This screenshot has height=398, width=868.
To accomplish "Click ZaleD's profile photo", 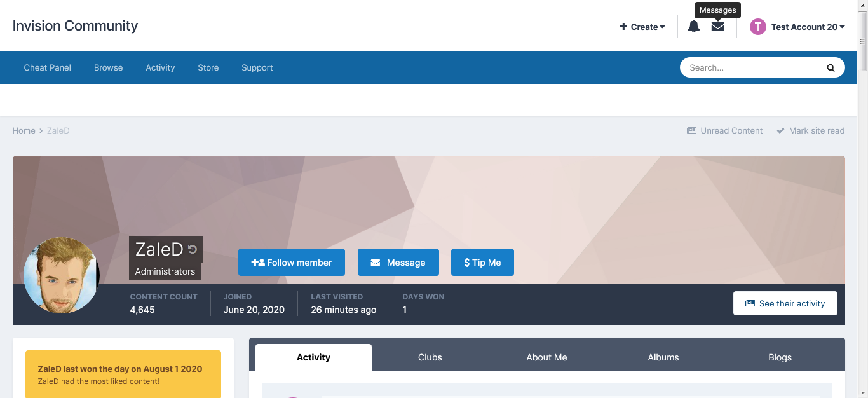I will point(62,275).
